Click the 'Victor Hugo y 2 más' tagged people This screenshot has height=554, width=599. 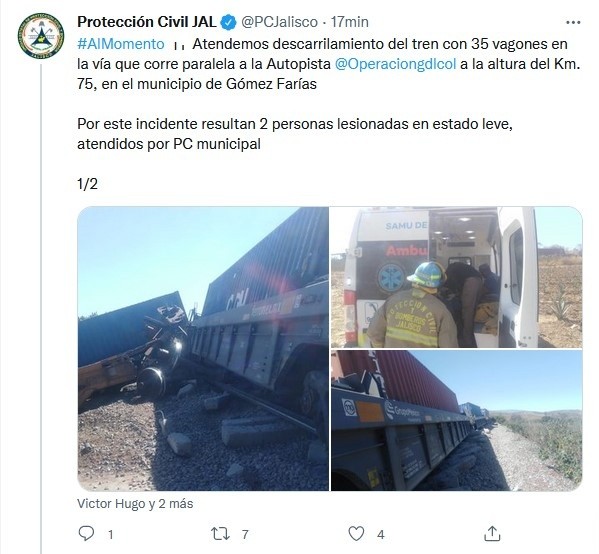tap(135, 504)
